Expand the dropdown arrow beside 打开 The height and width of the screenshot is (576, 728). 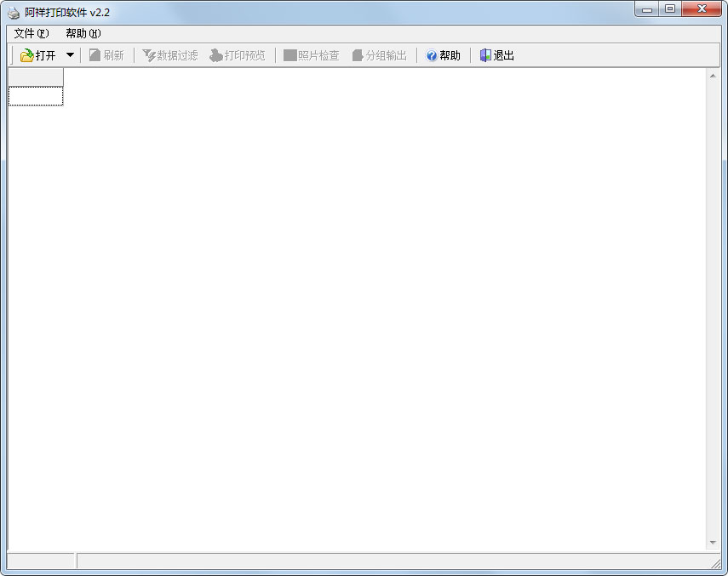[70, 55]
